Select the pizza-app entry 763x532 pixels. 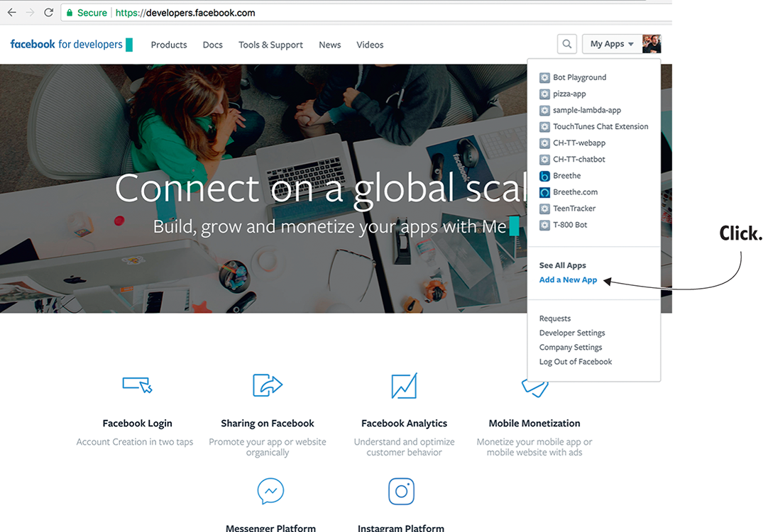click(569, 94)
